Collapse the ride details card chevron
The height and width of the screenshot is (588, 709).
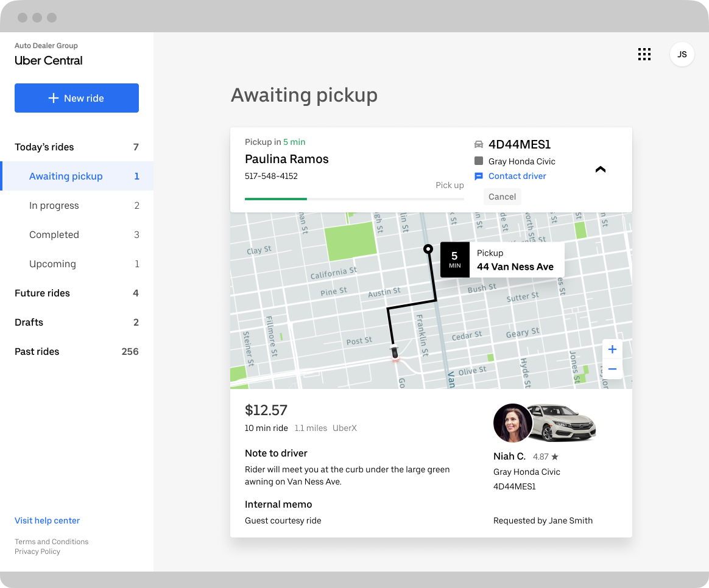pos(600,170)
